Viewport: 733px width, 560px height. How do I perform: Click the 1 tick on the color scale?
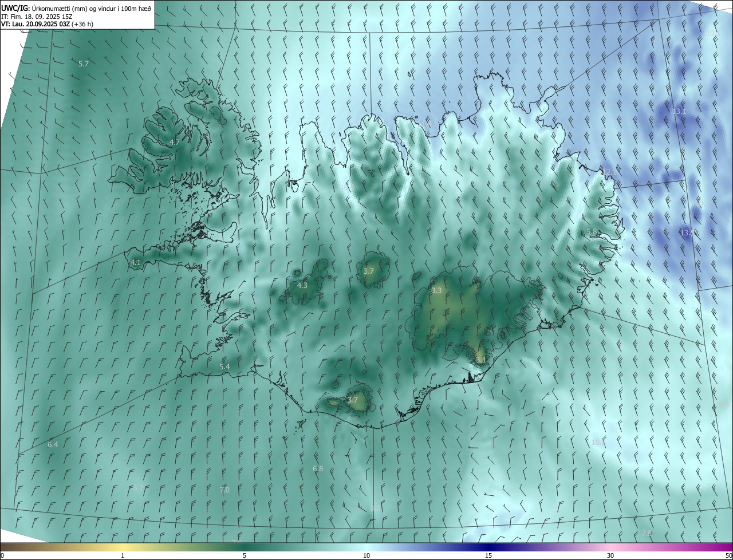(x=123, y=555)
